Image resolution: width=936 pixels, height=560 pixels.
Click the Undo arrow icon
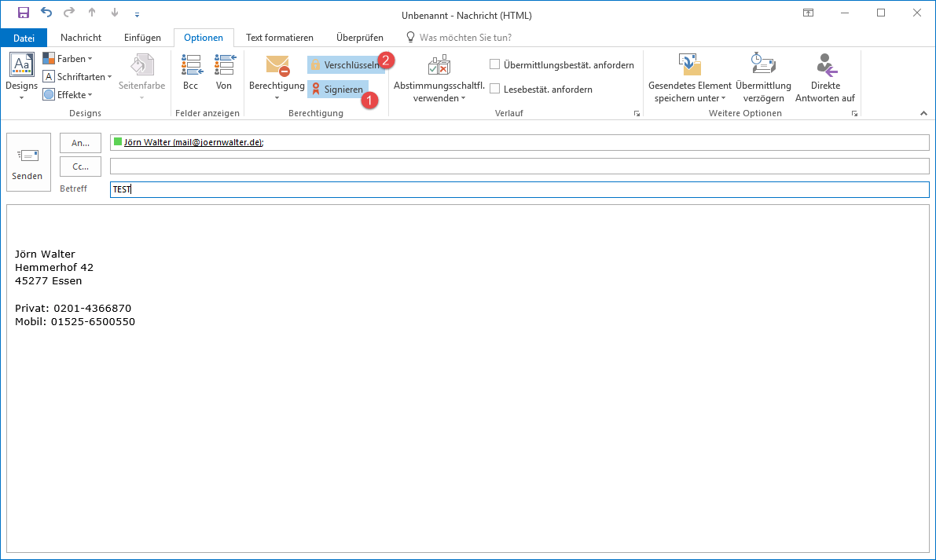tap(46, 13)
